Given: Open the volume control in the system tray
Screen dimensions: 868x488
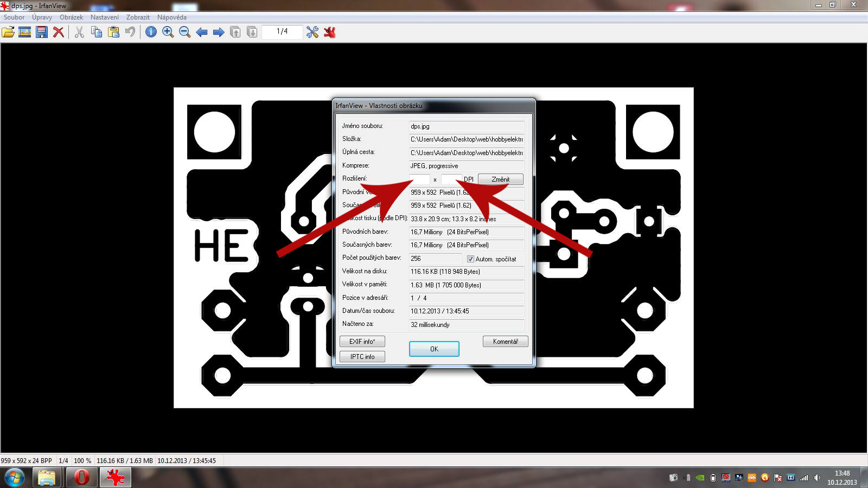Looking at the screenshot, I should coord(817,478).
